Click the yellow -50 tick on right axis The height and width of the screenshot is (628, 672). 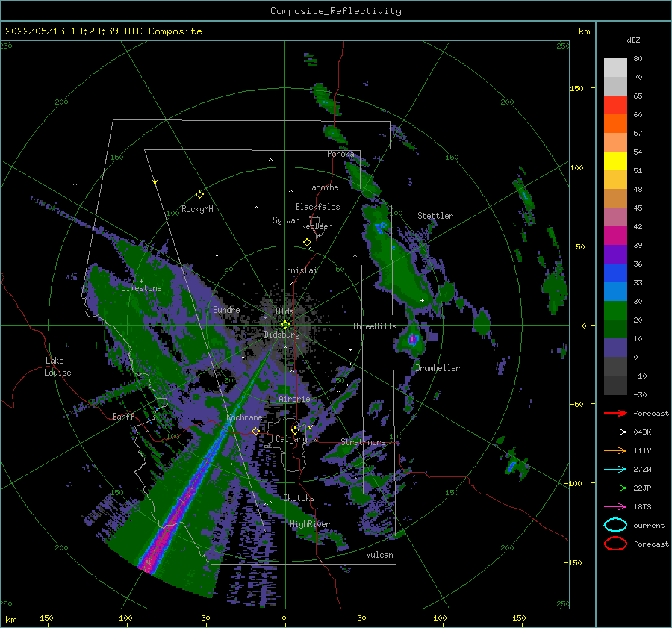tap(576, 404)
